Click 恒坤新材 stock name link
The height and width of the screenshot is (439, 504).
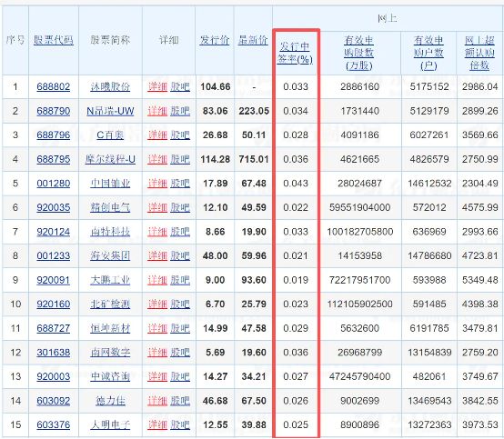point(110,328)
